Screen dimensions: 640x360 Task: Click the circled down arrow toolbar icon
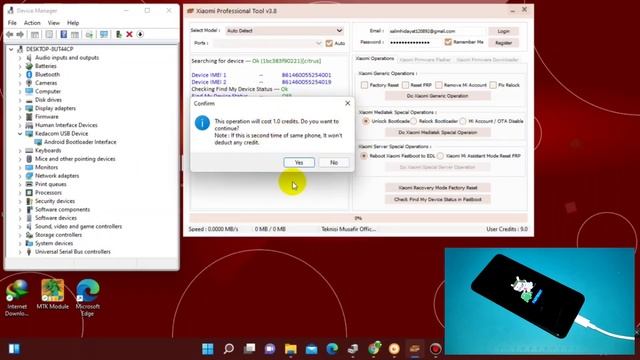click(140, 34)
